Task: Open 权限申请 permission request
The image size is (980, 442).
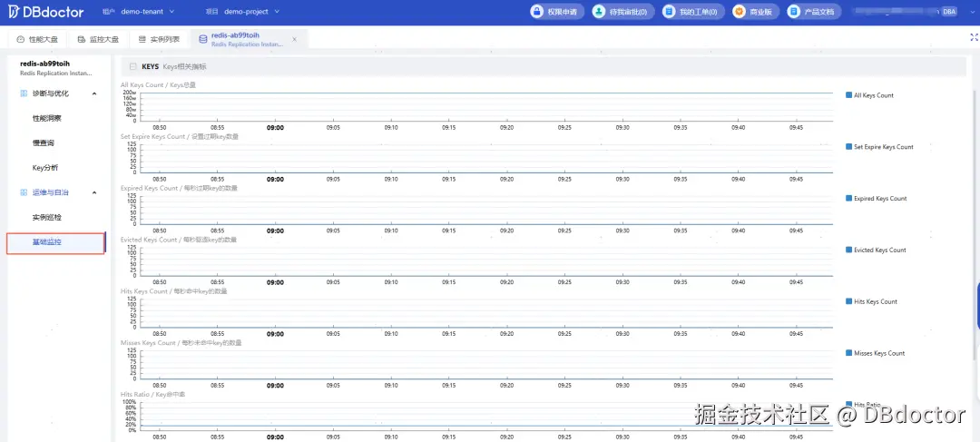Action: tap(557, 11)
